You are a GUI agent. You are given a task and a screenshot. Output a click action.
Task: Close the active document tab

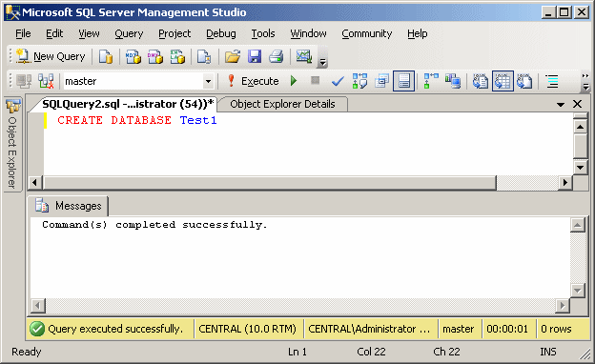[x=577, y=104]
